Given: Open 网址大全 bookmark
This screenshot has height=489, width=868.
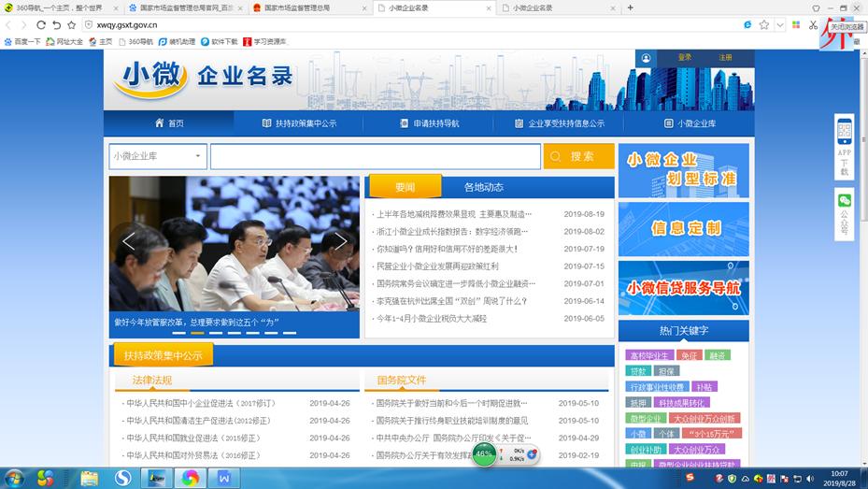Looking at the screenshot, I should (x=64, y=41).
